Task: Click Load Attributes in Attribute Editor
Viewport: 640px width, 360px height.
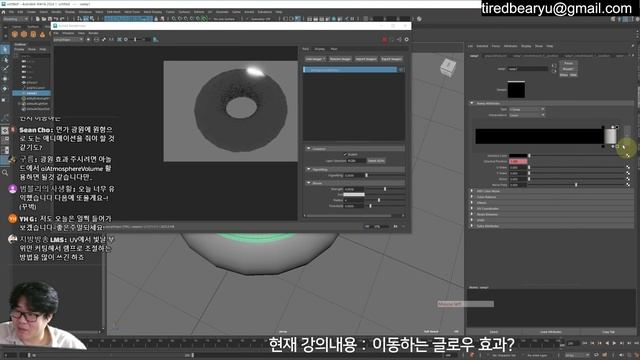Action: tap(550, 332)
